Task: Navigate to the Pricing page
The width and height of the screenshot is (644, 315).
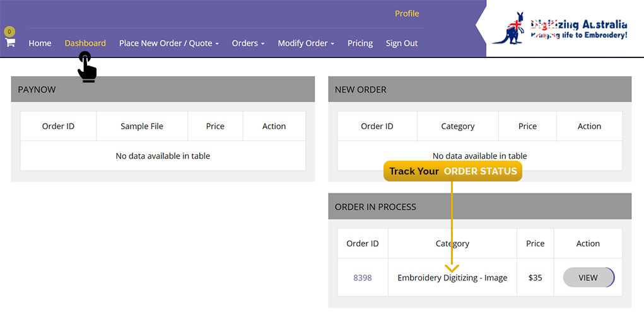Action: (360, 43)
